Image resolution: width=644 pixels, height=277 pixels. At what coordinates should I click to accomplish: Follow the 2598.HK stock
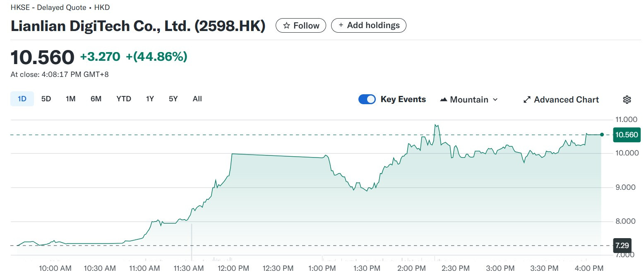pyautogui.click(x=301, y=26)
